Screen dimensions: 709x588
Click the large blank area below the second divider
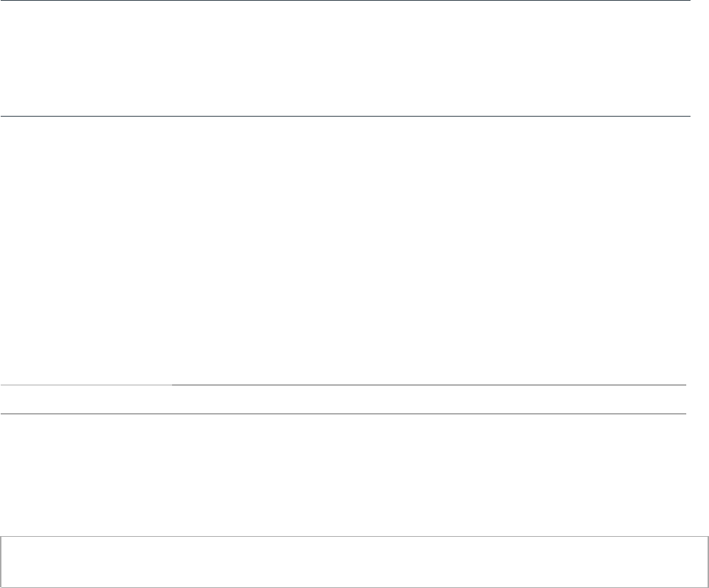tap(345, 249)
